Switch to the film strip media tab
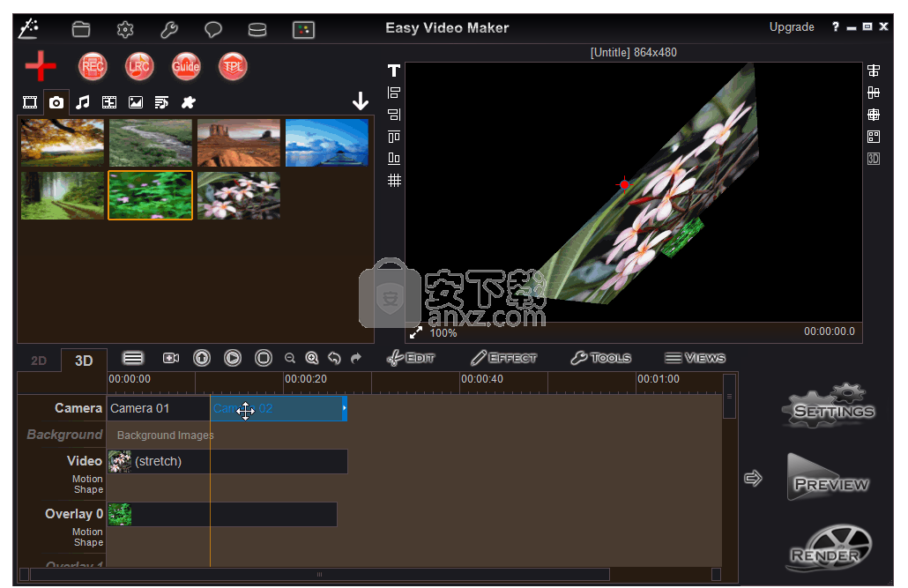Screen dimensions: 908x588 coord(109,102)
